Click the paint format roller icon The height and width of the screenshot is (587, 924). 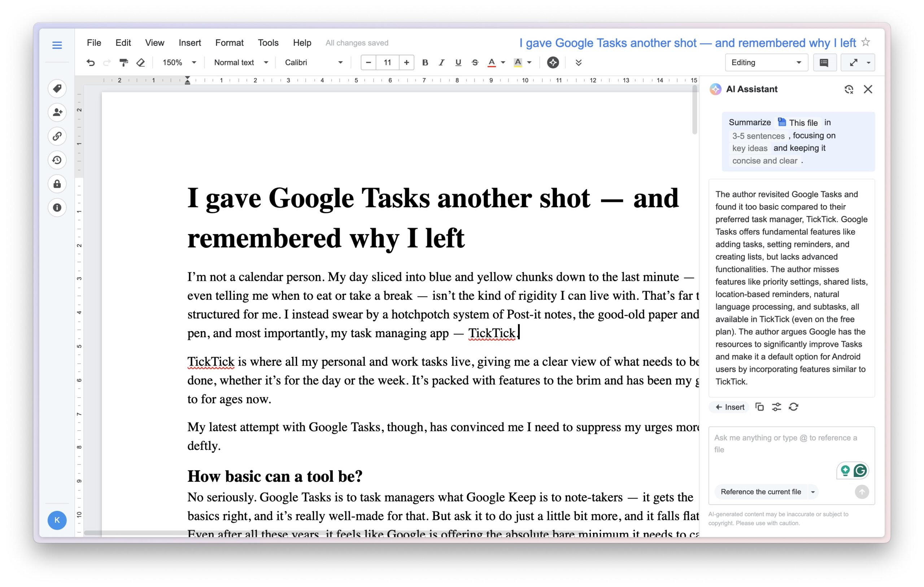(123, 62)
